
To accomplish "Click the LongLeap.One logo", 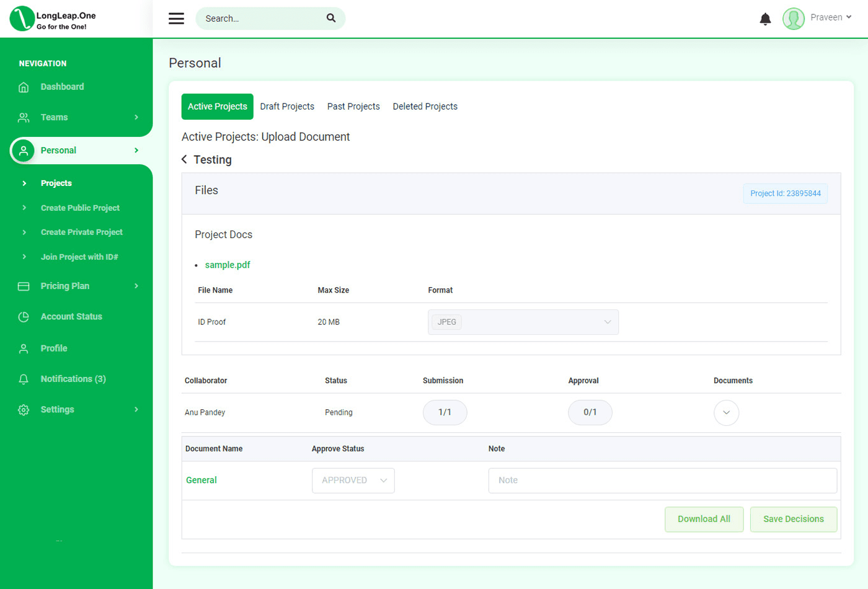I will (x=54, y=19).
